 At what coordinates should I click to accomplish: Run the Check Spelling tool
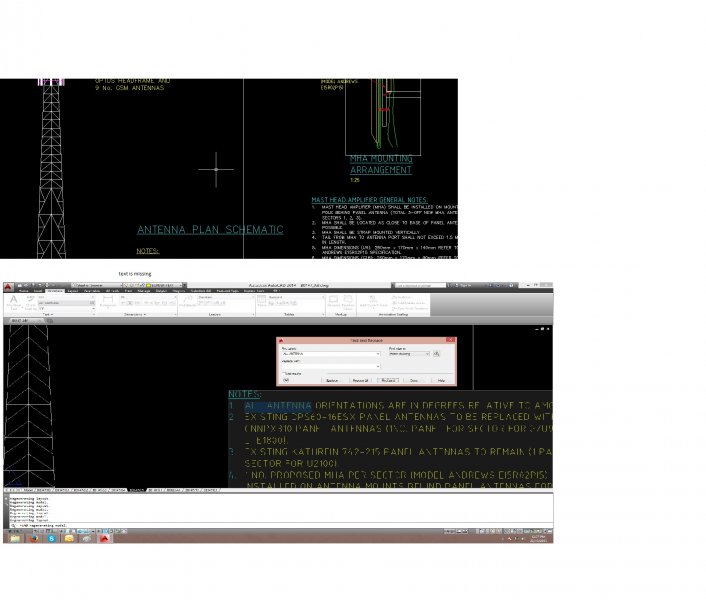pos(30,302)
